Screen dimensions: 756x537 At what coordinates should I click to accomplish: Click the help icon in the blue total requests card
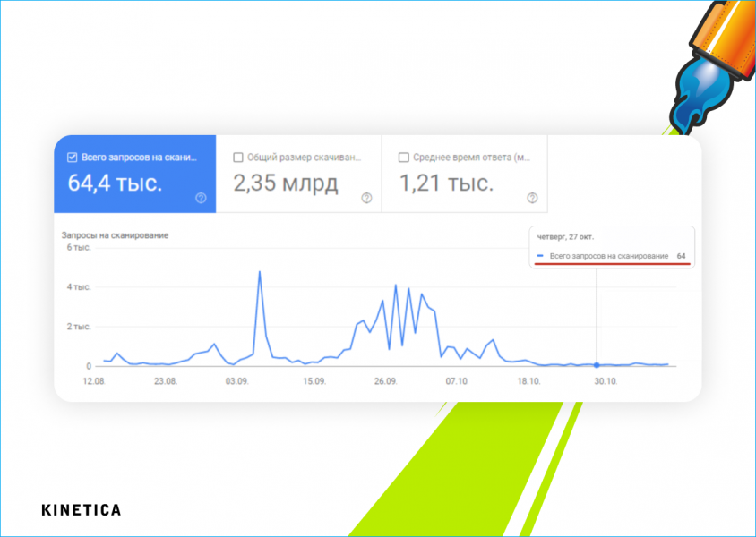click(x=201, y=198)
